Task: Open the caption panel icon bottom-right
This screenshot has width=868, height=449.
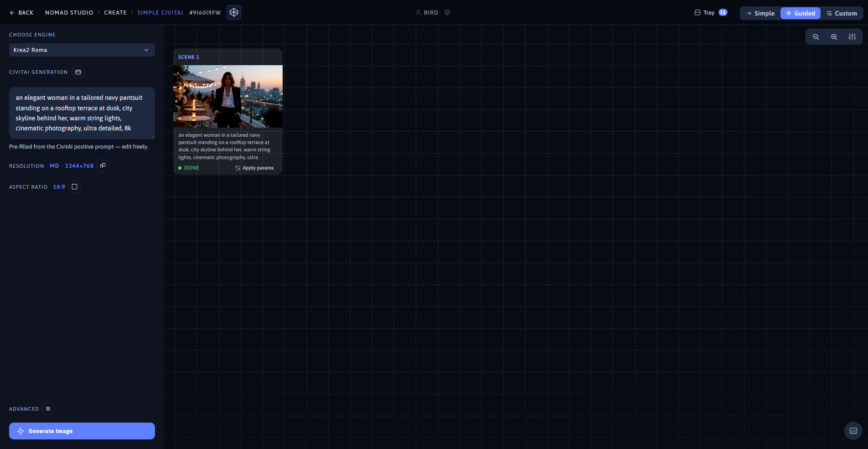Action: [x=853, y=431]
